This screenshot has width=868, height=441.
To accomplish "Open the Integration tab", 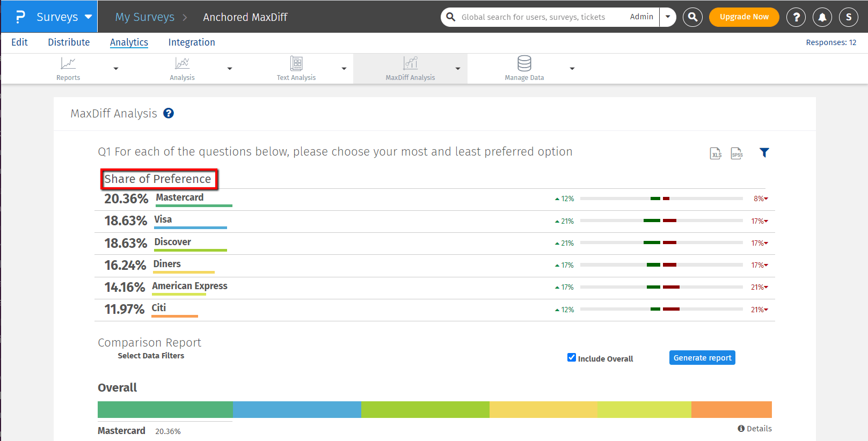I will [x=192, y=42].
